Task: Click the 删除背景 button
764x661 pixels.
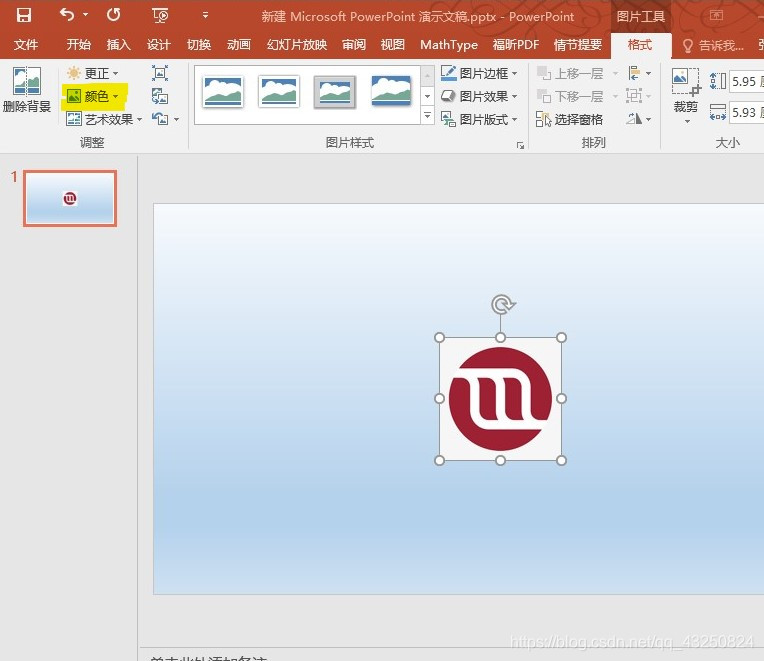Action: (27, 90)
